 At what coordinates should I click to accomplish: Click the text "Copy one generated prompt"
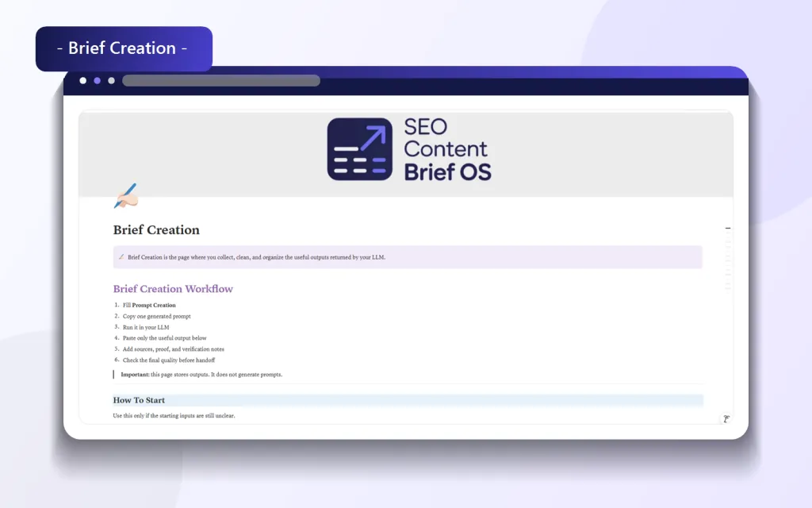[x=156, y=316]
